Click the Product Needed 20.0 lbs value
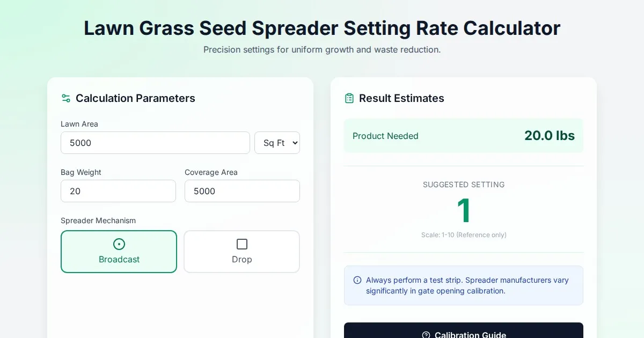This screenshot has height=338, width=644. pos(549,136)
